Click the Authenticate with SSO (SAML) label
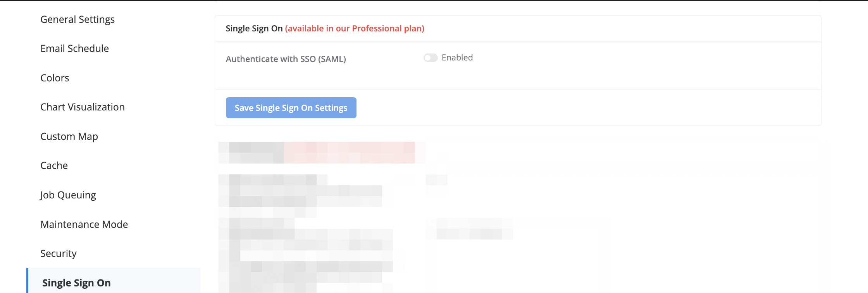868x293 pixels. coord(286,59)
